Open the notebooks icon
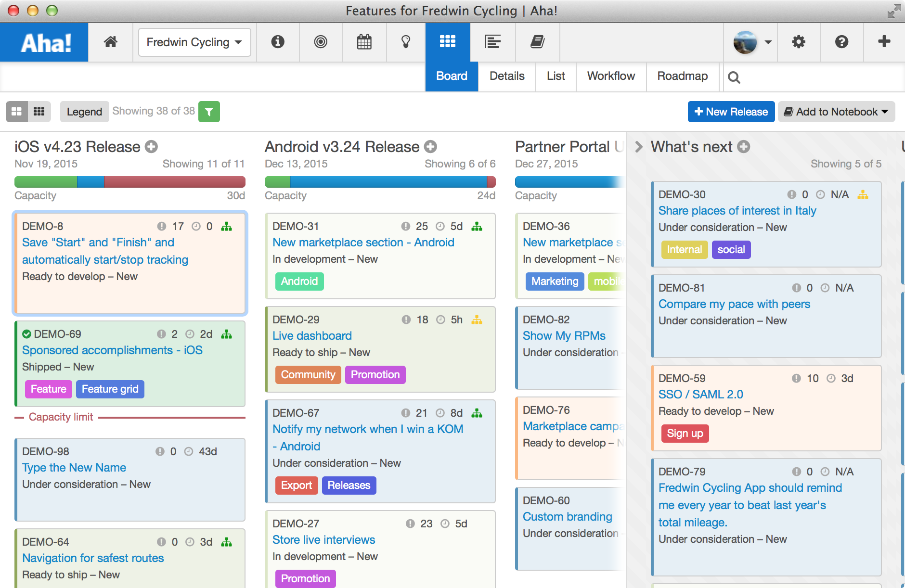Screen dimensions: 905x588 click(538, 42)
